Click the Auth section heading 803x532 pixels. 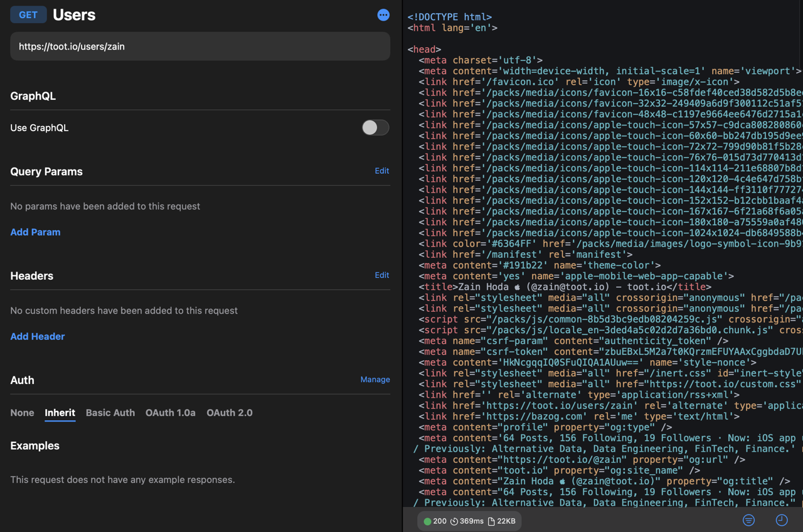click(x=23, y=380)
